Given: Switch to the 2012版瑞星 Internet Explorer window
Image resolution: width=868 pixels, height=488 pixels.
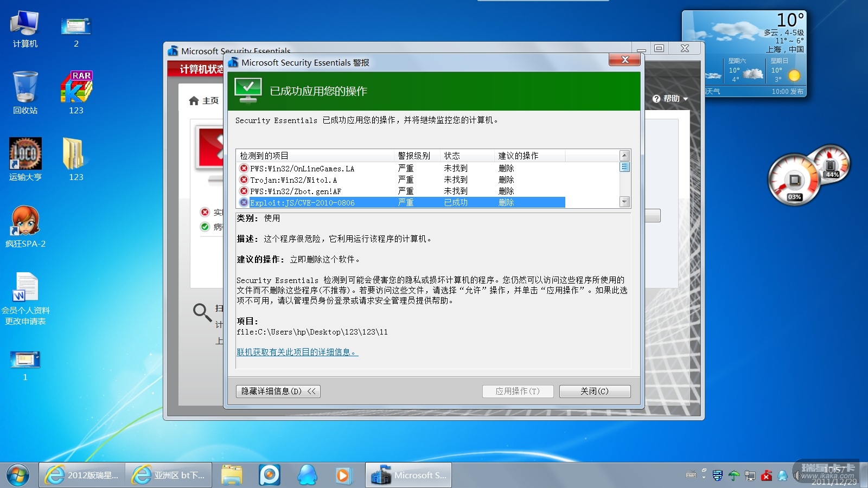Looking at the screenshot, I should (82, 476).
